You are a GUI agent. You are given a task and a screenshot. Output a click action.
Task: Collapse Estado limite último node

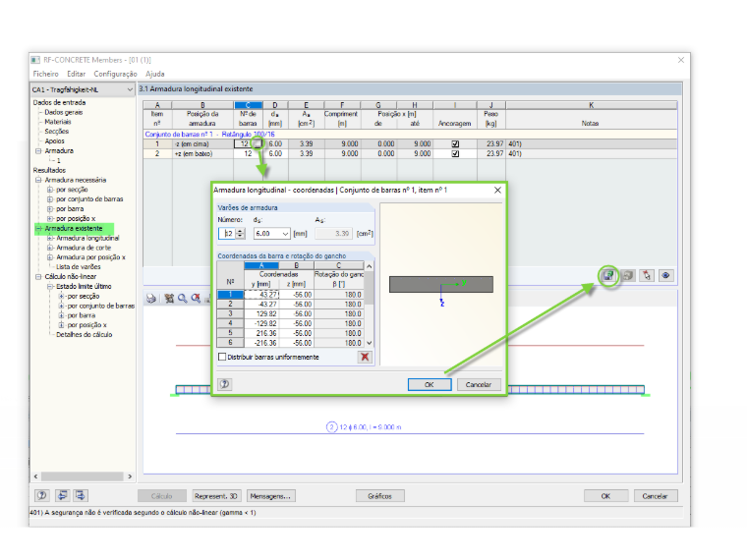[50, 286]
